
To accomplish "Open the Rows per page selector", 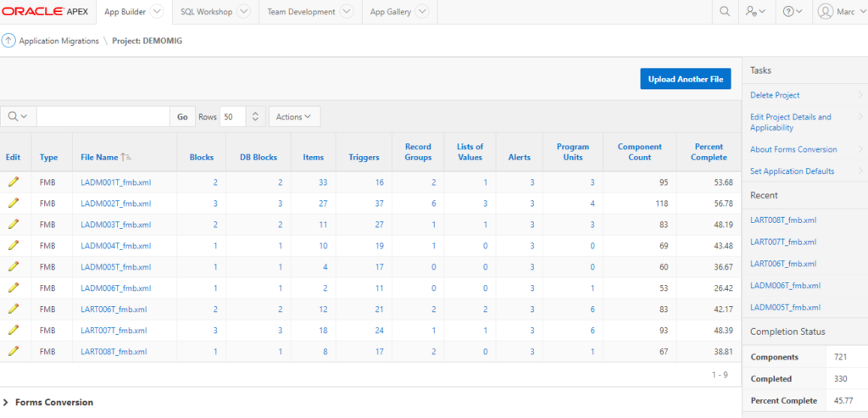I will pos(242,117).
